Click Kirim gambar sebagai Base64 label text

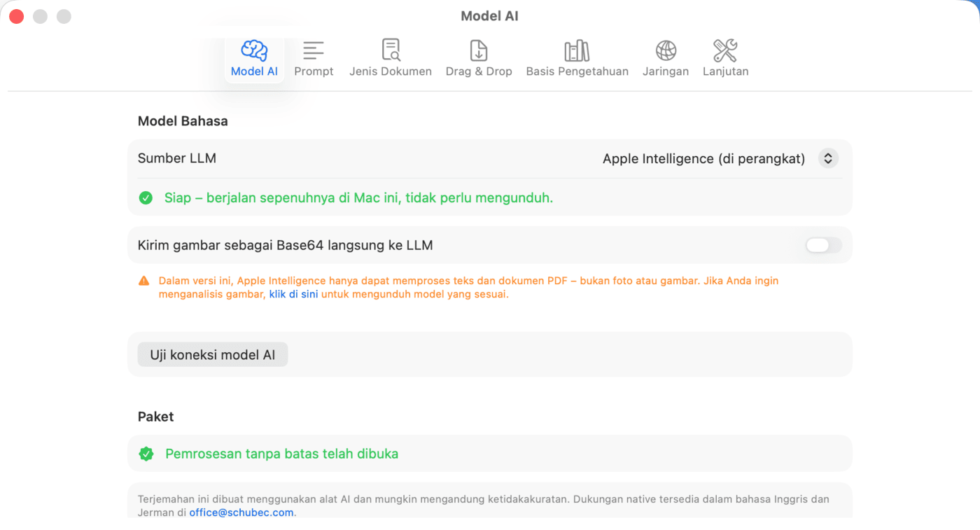286,245
